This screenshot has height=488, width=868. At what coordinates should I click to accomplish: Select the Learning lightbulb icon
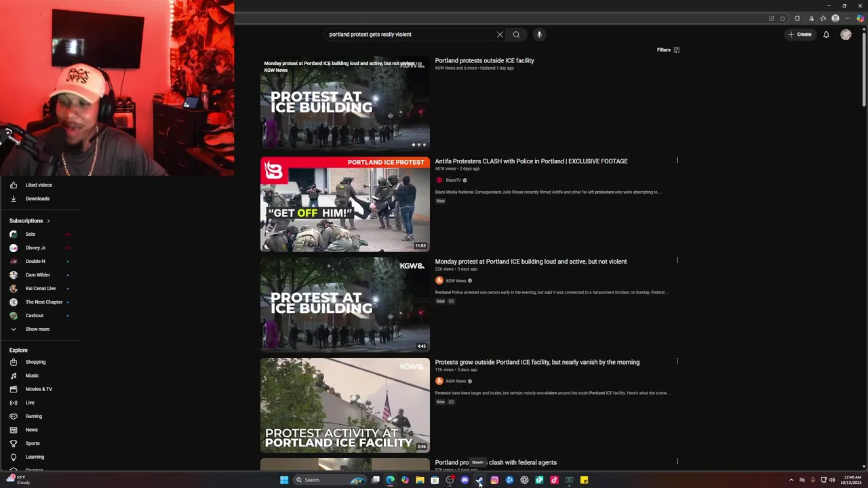point(14,457)
